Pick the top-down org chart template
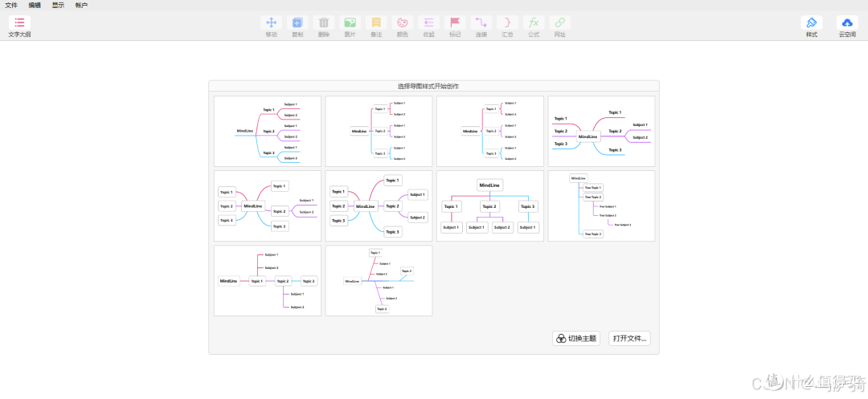 tap(490, 206)
